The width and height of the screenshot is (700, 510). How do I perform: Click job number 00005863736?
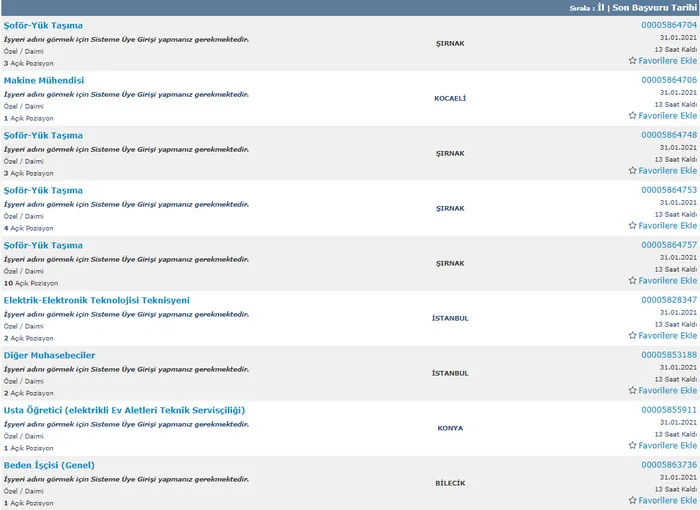point(668,464)
